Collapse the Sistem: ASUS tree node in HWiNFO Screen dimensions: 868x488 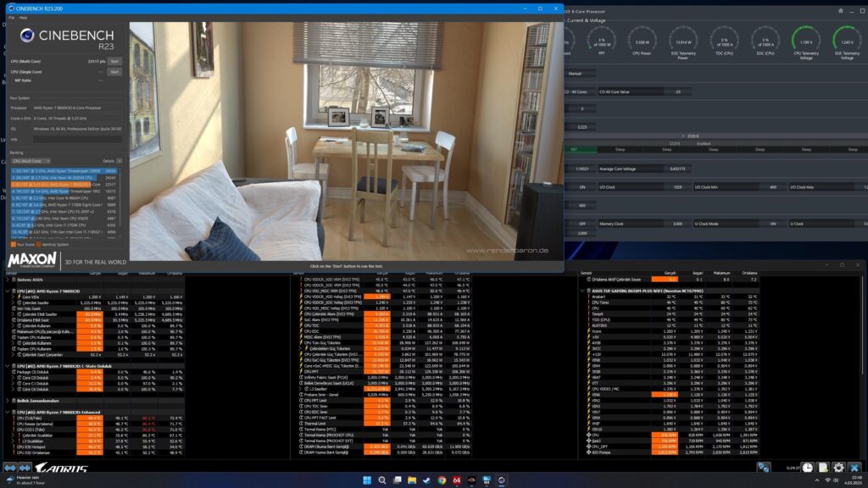[x=8, y=280]
